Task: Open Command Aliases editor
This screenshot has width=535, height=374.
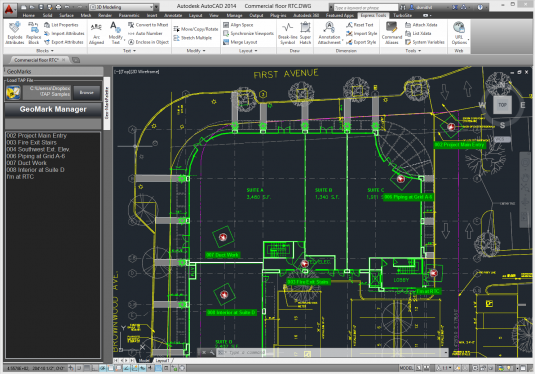Action: (392, 33)
